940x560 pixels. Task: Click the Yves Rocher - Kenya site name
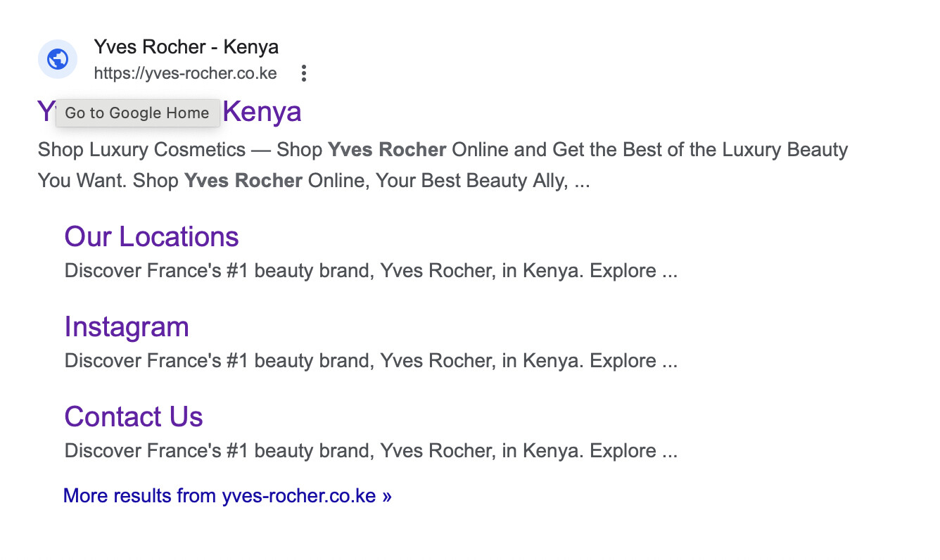pos(186,47)
